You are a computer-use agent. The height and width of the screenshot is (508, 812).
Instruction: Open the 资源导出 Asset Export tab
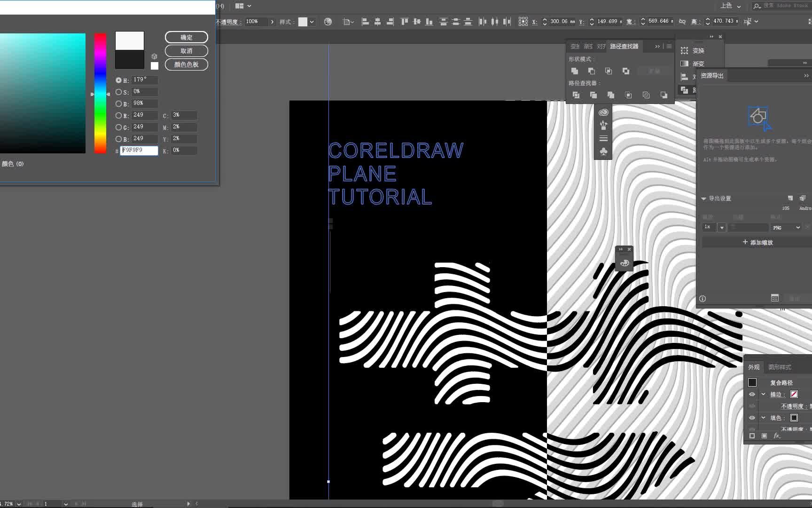(x=712, y=75)
